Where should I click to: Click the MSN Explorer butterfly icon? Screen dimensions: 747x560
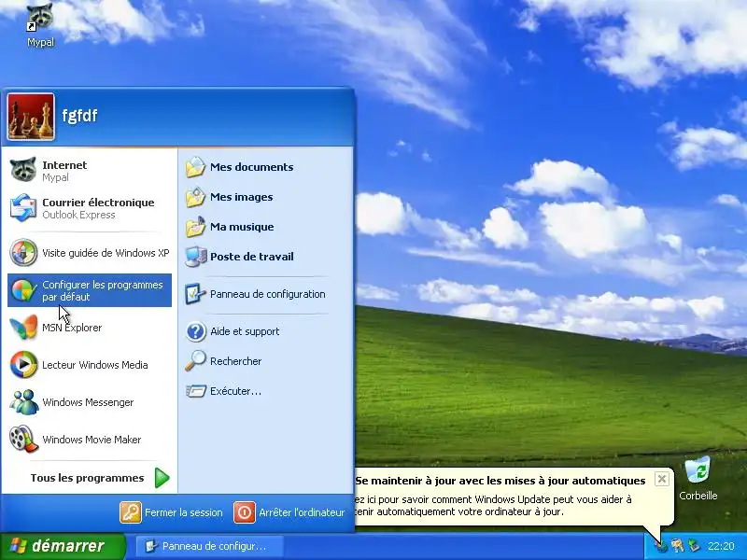[22, 328]
